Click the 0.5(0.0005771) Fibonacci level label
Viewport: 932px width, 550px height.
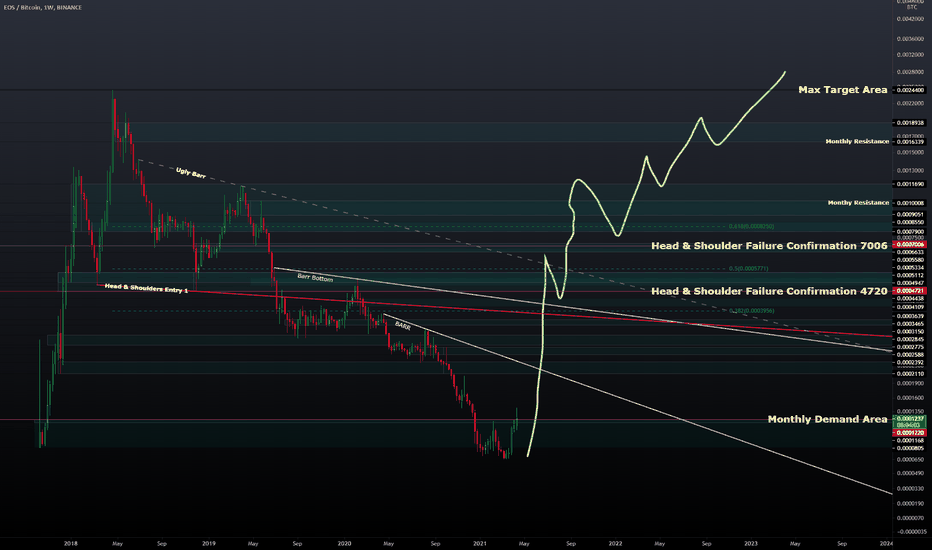pyautogui.click(x=748, y=269)
